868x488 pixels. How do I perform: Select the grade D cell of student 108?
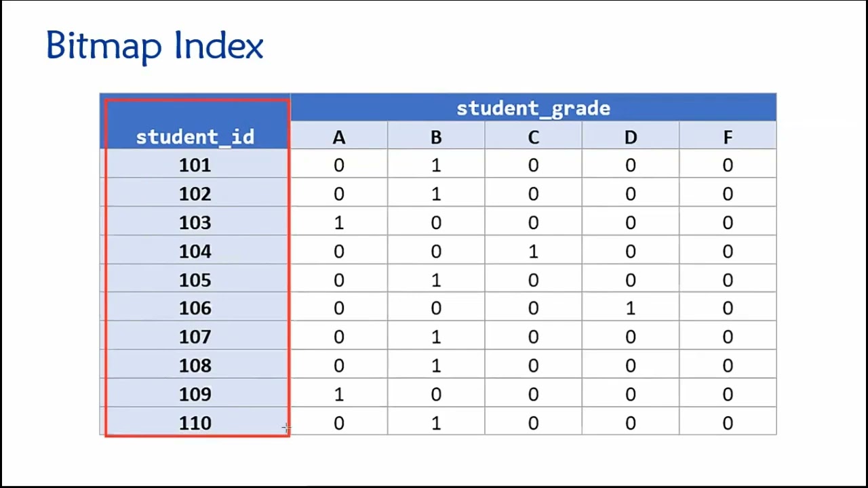[x=631, y=365]
